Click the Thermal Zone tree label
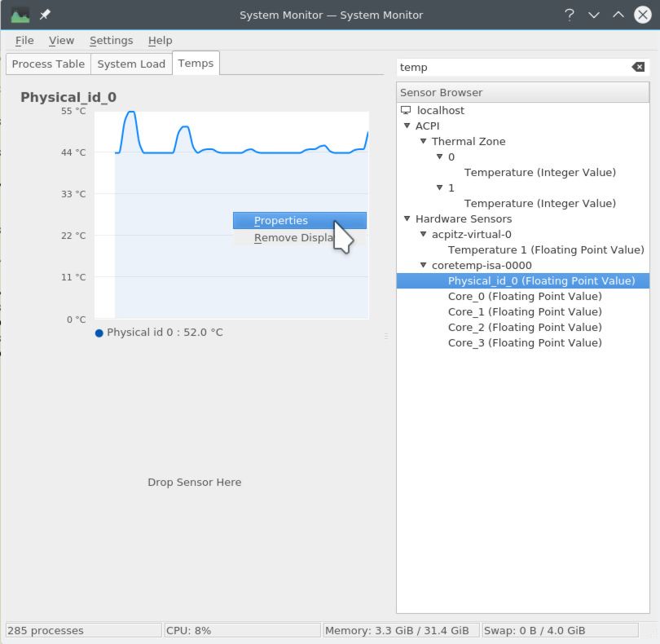Image resolution: width=660 pixels, height=644 pixels. coord(469,142)
